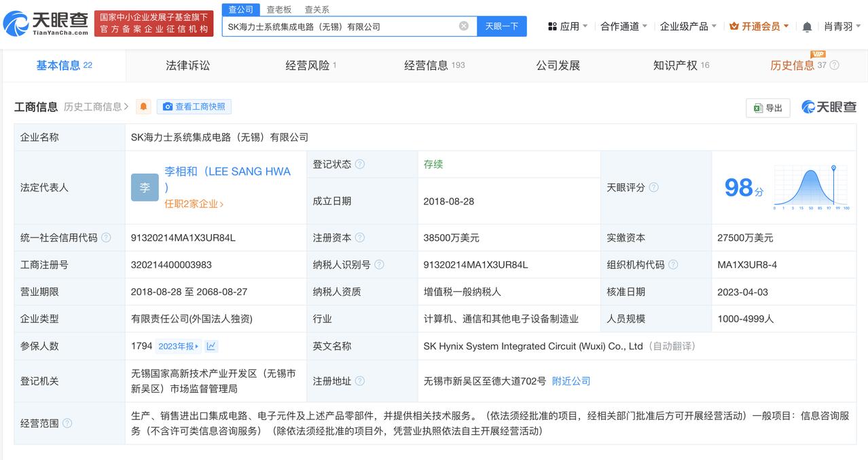
Task: Click the 27500万美元 paid-in capital value
Action: 745,237
